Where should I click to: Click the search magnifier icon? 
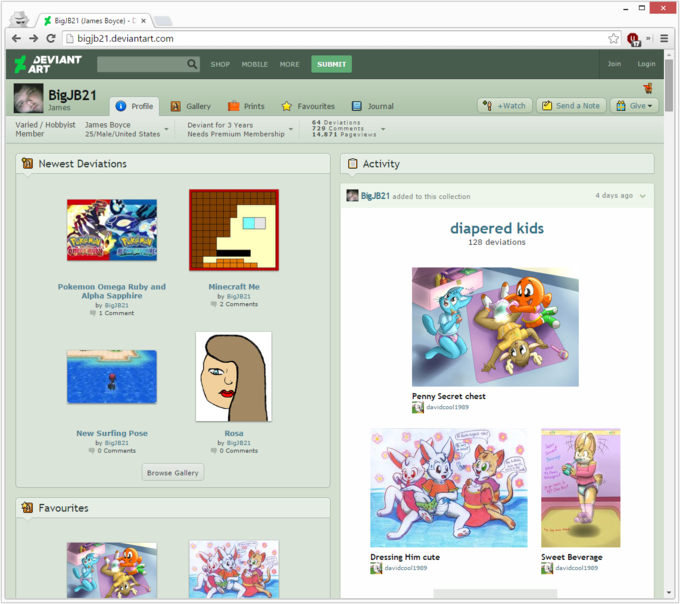(192, 64)
